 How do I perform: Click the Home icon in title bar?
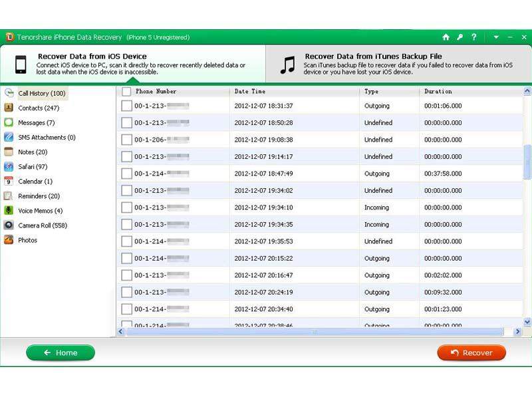click(x=446, y=37)
